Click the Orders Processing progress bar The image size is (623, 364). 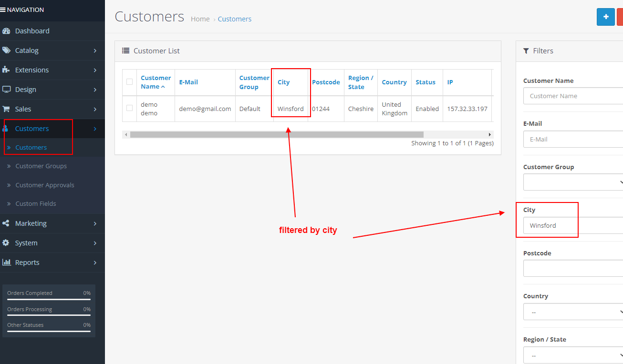[x=49, y=315]
